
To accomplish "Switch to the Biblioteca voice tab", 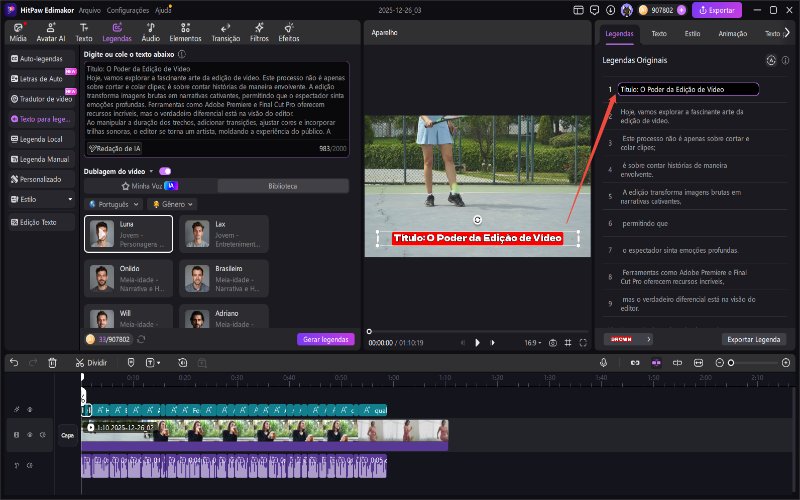I will [x=283, y=186].
